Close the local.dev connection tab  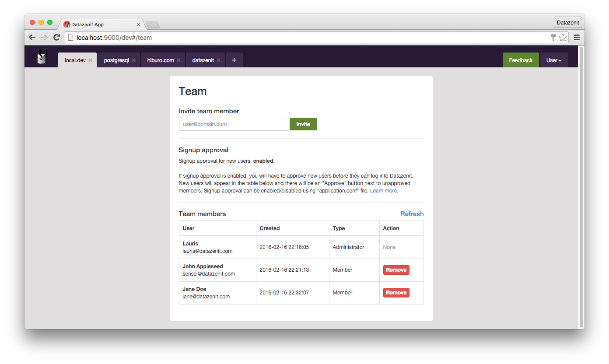[x=90, y=60]
